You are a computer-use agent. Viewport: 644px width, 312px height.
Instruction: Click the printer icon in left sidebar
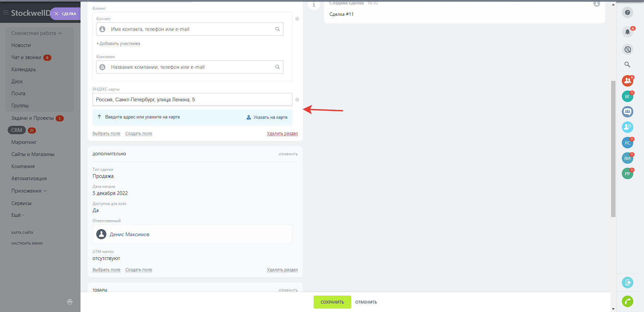pos(70,302)
